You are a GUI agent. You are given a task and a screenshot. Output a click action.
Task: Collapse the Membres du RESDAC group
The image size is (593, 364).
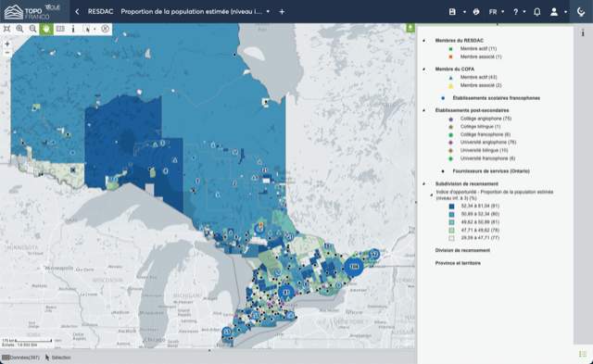(423, 41)
